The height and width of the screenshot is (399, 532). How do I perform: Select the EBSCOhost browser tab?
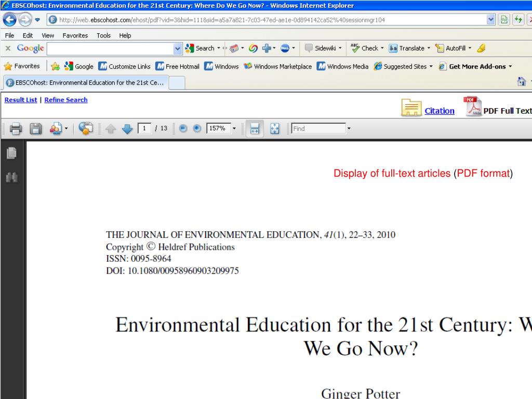86,83
